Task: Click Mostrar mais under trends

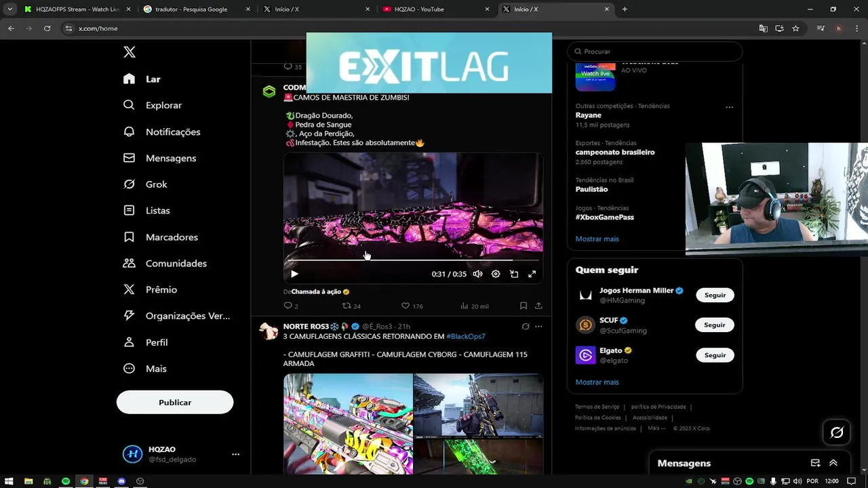Action: [597, 239]
